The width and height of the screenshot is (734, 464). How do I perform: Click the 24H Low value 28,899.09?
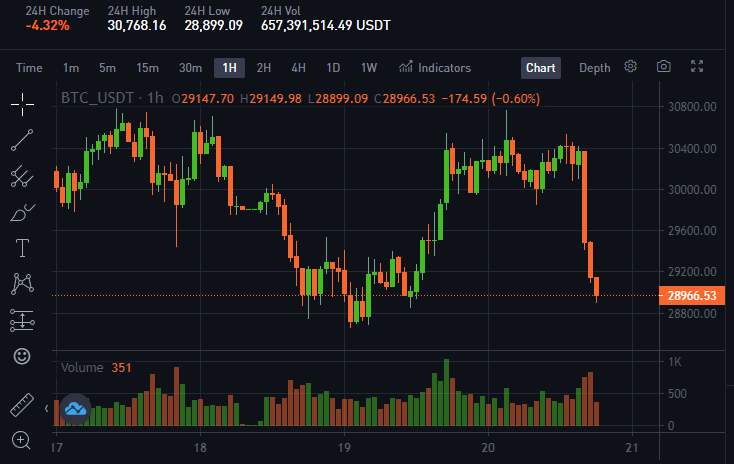213,25
